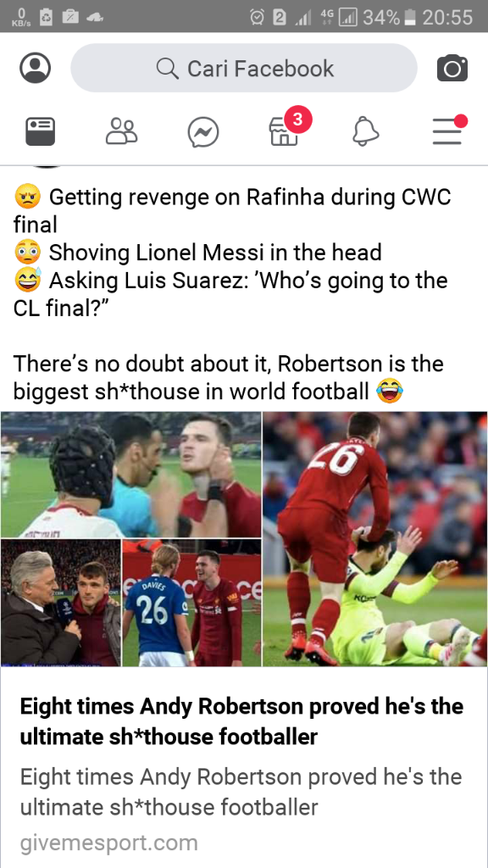Tap the alarm clock status bar icon
Viewport: 488px width, 868px height.
click(x=258, y=17)
